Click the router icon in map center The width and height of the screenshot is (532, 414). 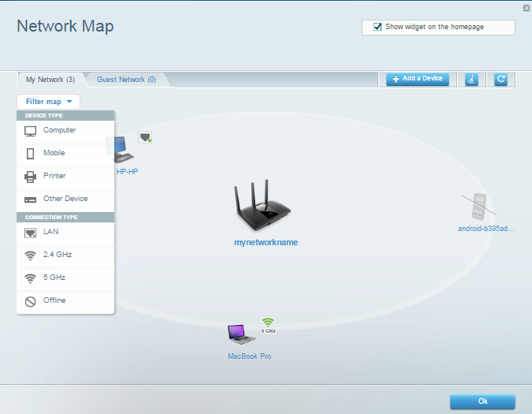[x=262, y=205]
